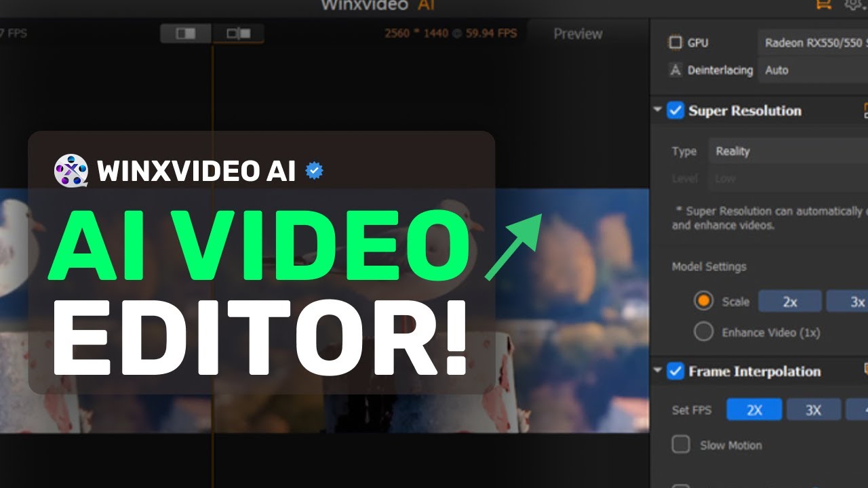The width and height of the screenshot is (868, 488).
Task: Click the Model Settings label
Action: [709, 266]
